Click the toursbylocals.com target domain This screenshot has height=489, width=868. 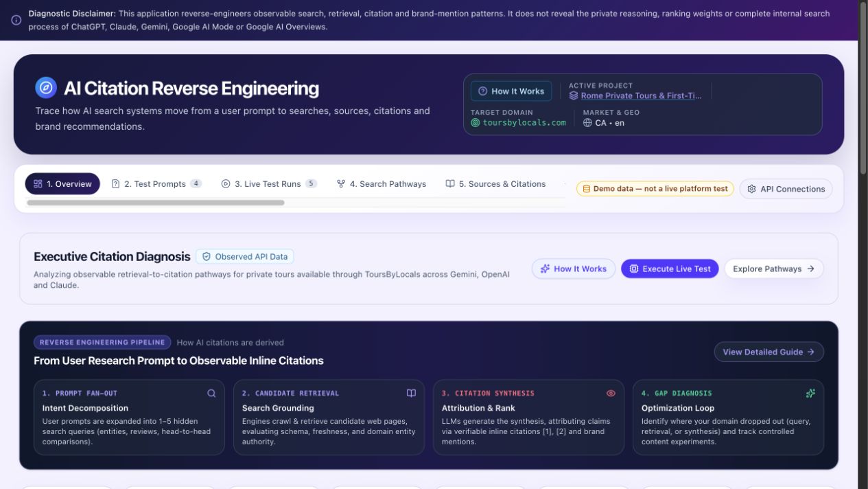[x=524, y=122]
